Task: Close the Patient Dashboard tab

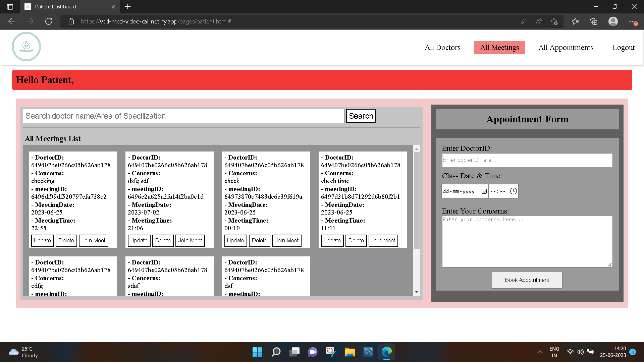Action: click(x=113, y=7)
